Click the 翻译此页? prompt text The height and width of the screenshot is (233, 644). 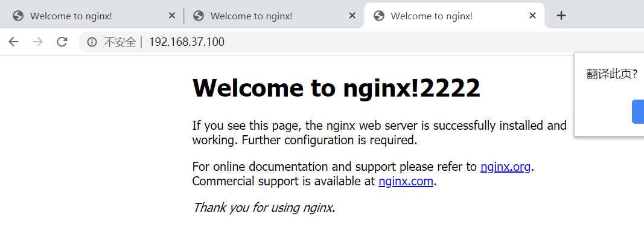click(612, 74)
